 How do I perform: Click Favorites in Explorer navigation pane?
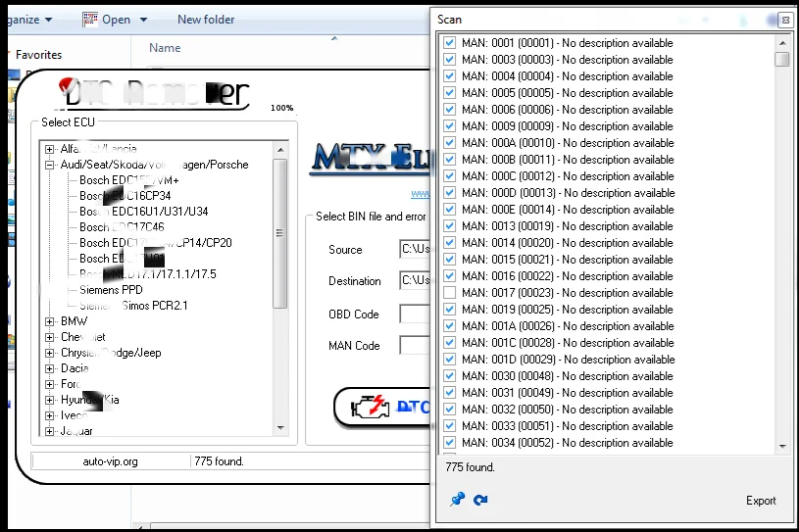click(x=39, y=55)
